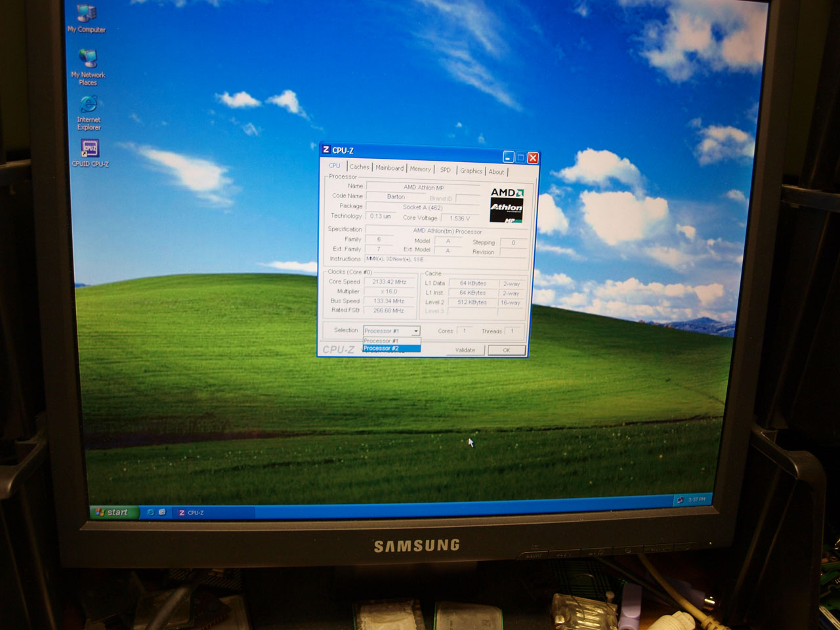The width and height of the screenshot is (840, 630).
Task: Choose Processor #2 from the dropdown list
Action: pos(391,348)
